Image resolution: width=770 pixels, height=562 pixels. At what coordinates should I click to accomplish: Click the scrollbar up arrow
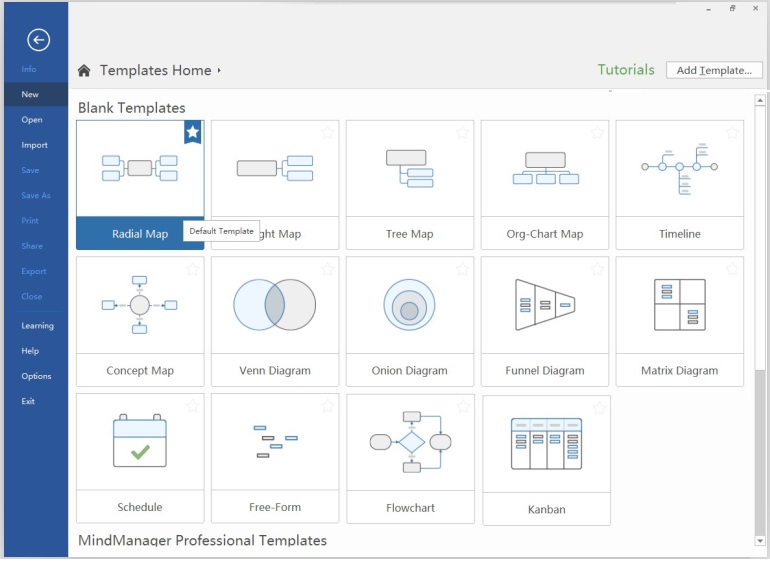click(x=760, y=101)
